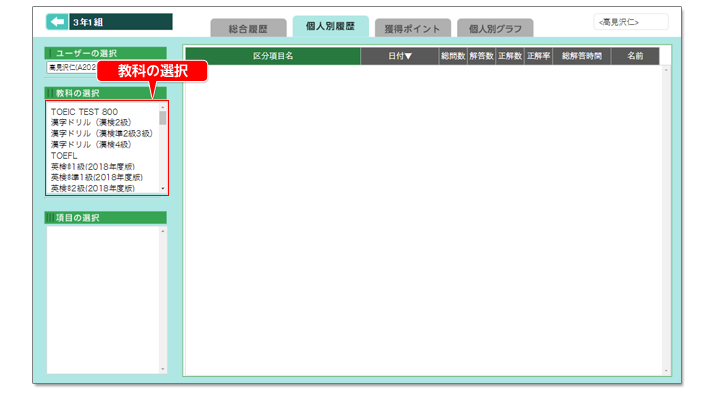Select 漢字ドリル（漢検2級）
This screenshot has width=715, height=394.
click(91, 122)
